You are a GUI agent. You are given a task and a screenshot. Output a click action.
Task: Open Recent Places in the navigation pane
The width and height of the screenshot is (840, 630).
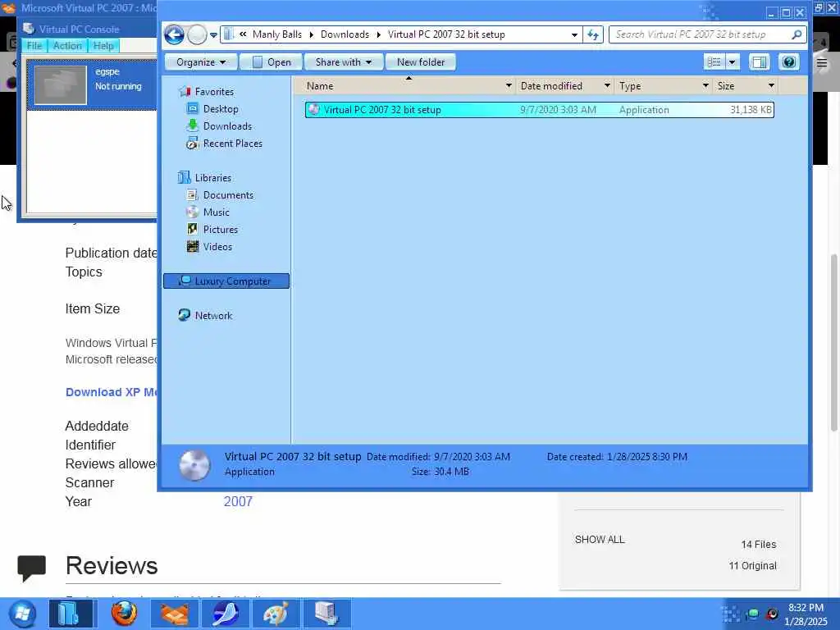coord(232,143)
